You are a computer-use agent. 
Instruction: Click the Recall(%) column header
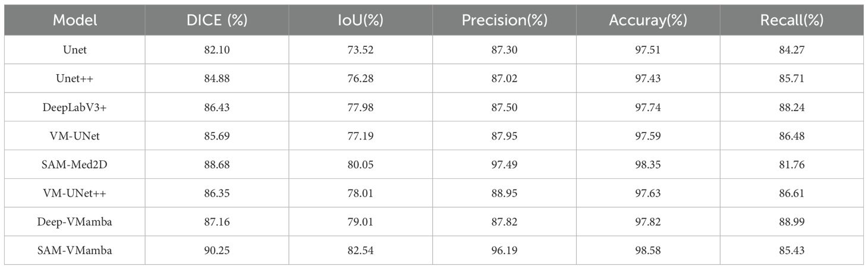[791, 20]
